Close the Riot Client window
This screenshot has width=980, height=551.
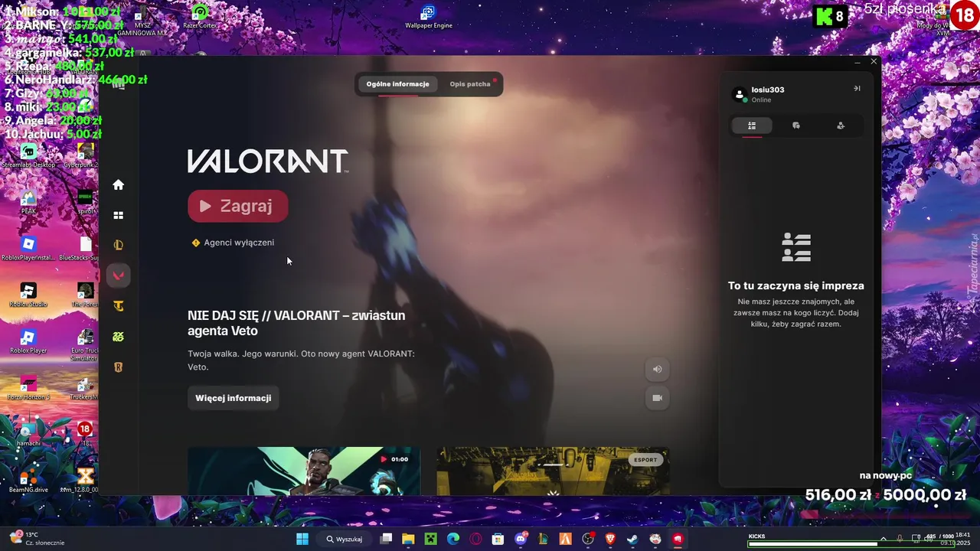point(874,61)
